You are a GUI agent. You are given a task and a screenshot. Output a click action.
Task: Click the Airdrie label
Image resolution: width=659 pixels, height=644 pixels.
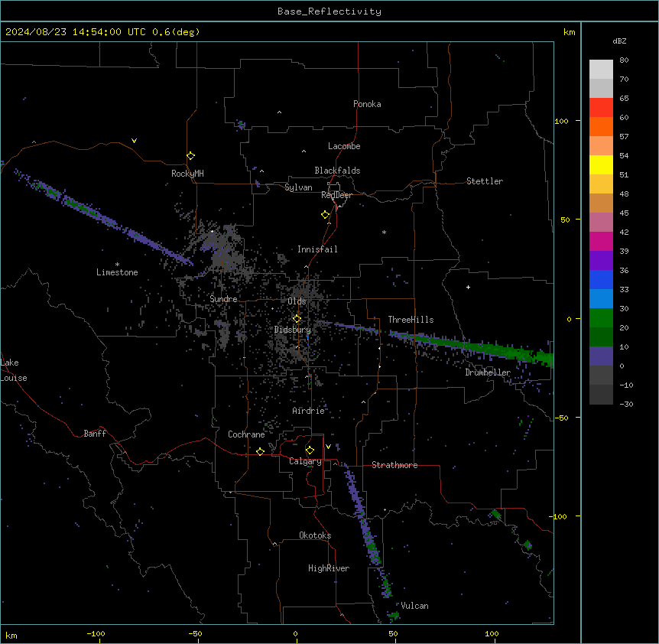coord(309,411)
